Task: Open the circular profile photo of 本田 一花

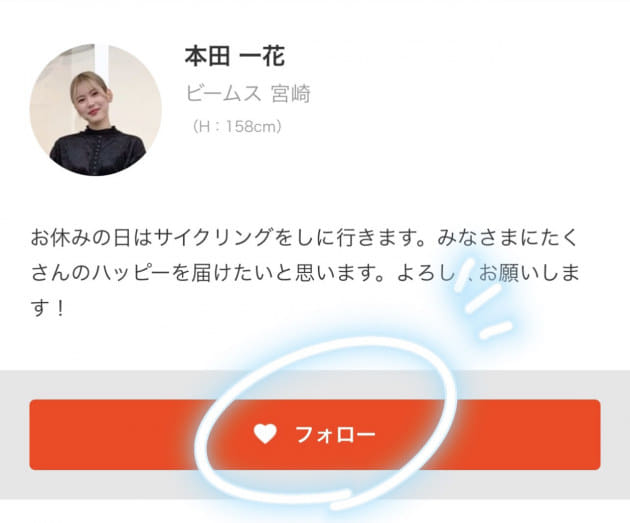Action: (x=96, y=110)
